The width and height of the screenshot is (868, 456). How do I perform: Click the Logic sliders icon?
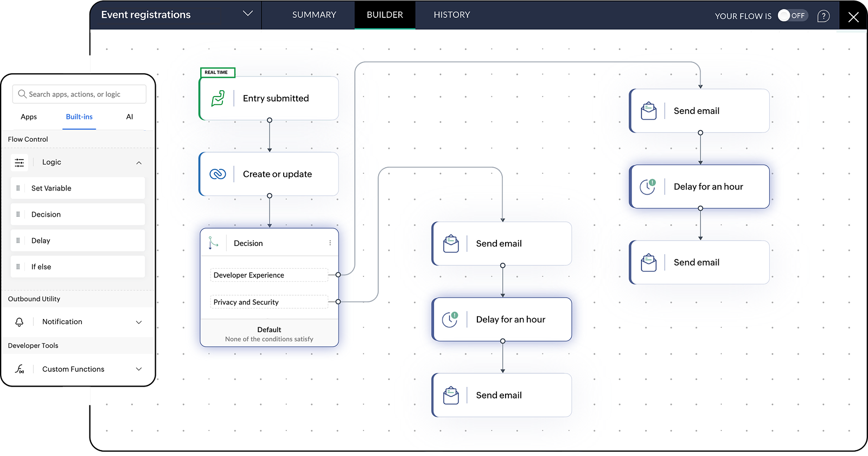click(x=20, y=162)
